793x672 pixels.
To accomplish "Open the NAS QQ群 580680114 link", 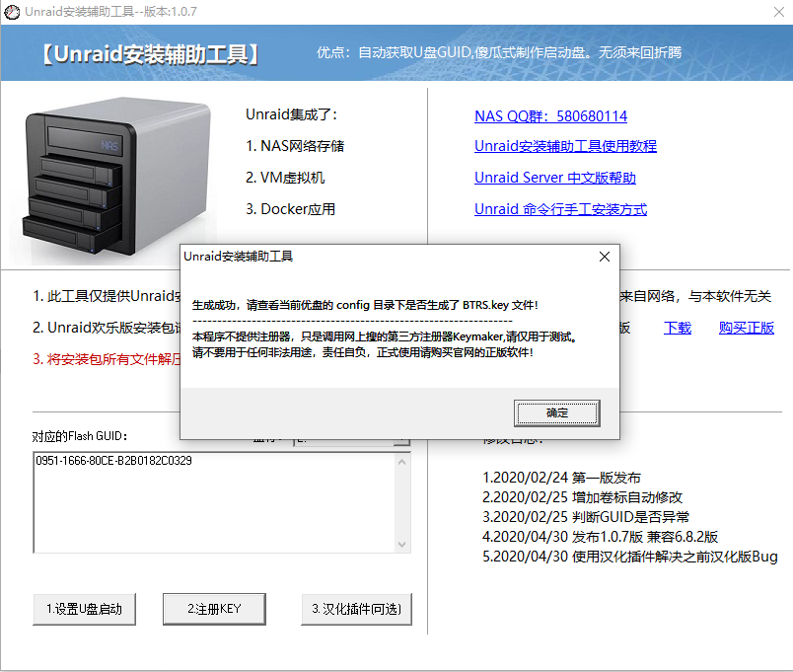I will click(553, 115).
